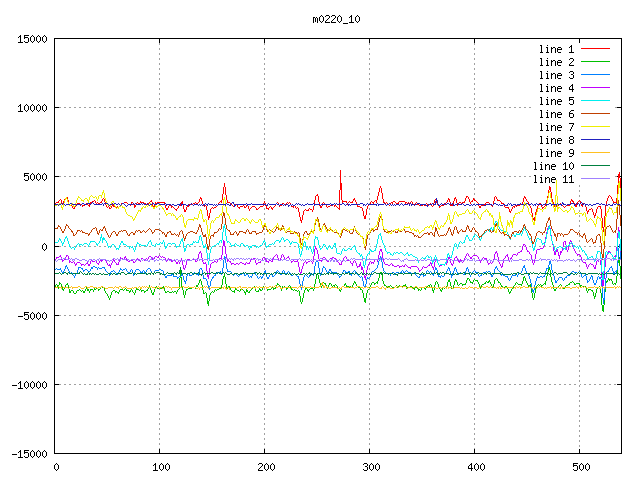Click the 300 x-axis tick label
This screenshot has height=480, width=640.
point(370,467)
